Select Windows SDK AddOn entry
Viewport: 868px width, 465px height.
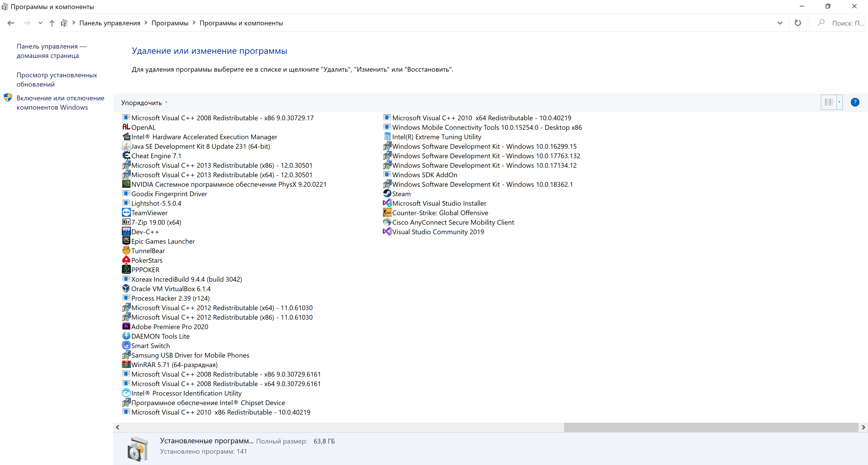point(420,175)
